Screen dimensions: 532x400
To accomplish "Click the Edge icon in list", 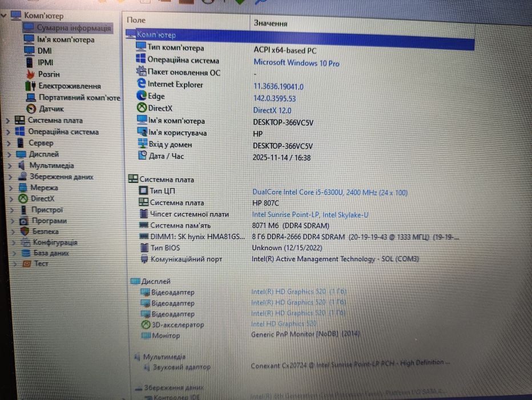I will 142,95.
